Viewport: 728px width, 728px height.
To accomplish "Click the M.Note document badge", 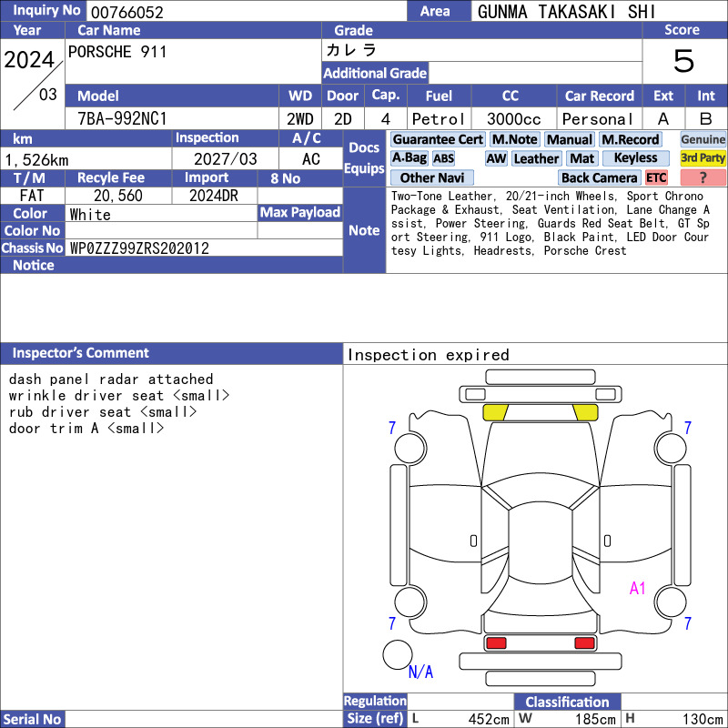I will point(514,139).
